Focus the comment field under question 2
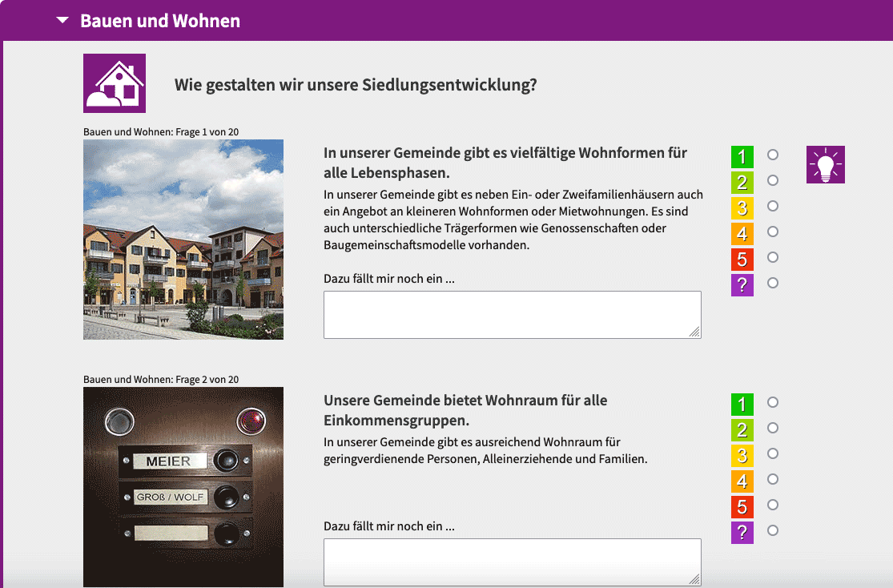 point(512,562)
